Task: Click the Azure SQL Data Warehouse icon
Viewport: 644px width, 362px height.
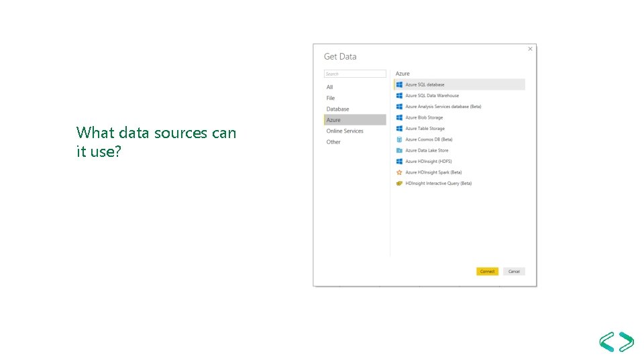Action: (x=399, y=96)
